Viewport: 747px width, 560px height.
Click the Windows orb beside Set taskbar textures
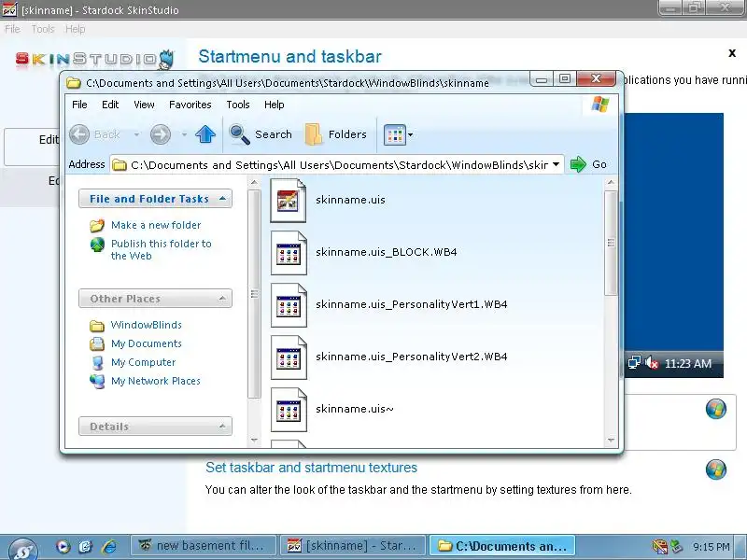[x=715, y=469]
